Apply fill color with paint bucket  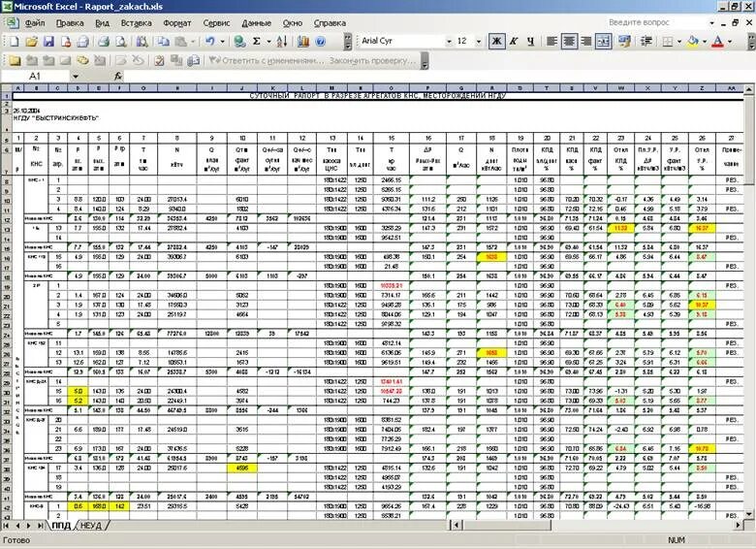(x=693, y=42)
